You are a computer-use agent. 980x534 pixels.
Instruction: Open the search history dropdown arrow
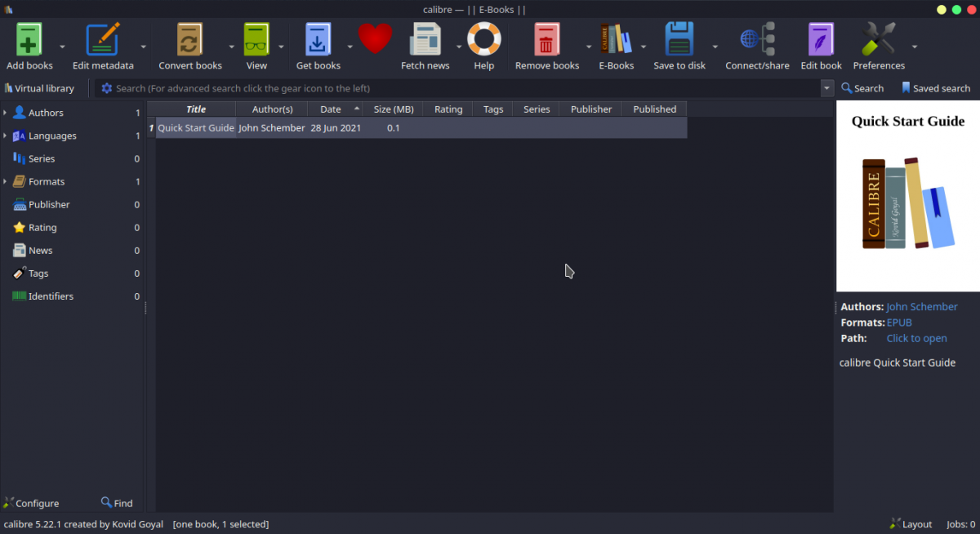click(826, 88)
